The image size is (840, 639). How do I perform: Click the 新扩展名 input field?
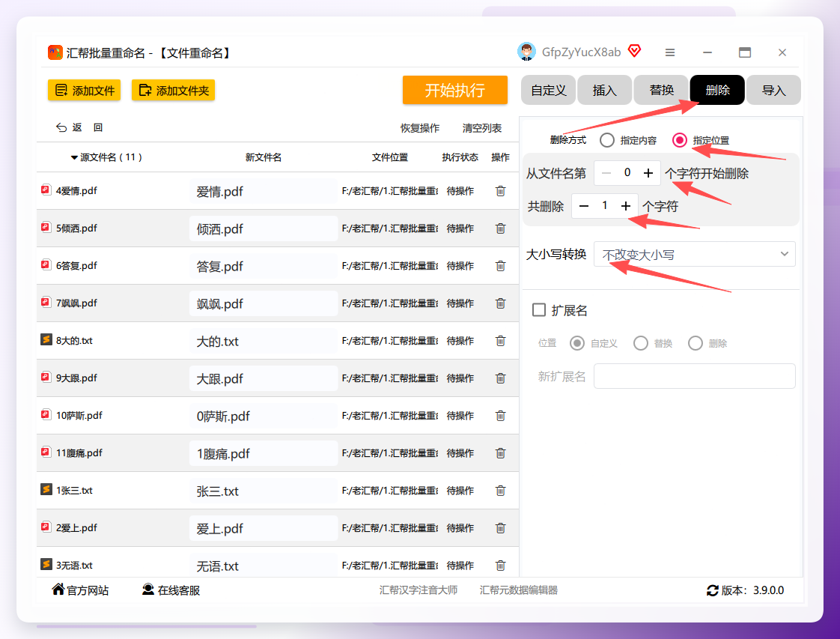pyautogui.click(x=694, y=376)
